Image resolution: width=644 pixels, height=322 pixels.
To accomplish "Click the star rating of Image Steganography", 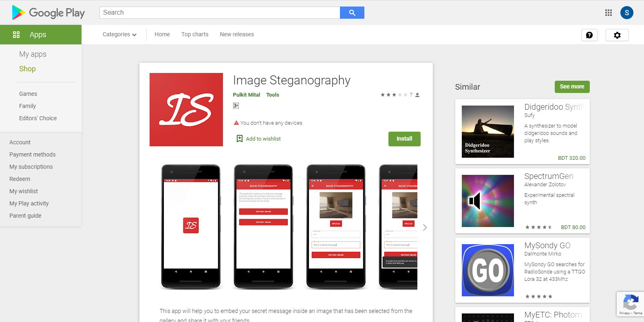I will coord(394,95).
